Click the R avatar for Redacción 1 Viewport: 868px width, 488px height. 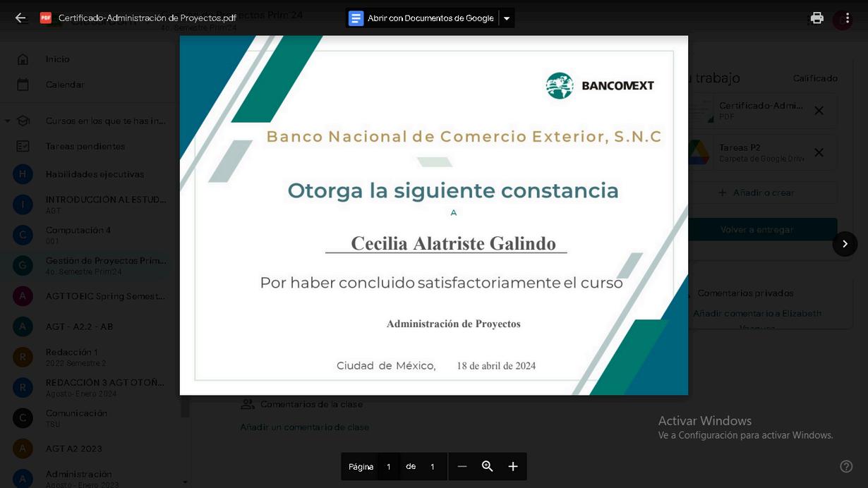[23, 357]
